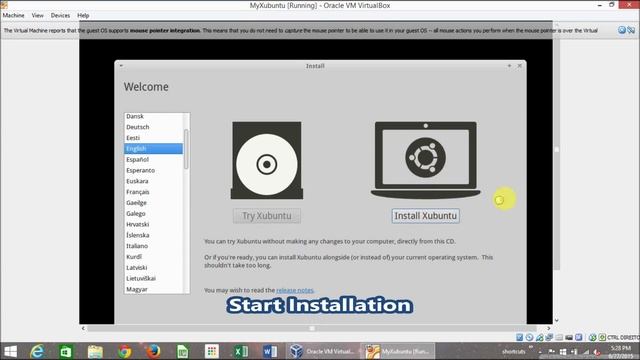Switch to MyXubuntu running VM taskbar button
Viewport: 640px width, 360px height.
398,351
